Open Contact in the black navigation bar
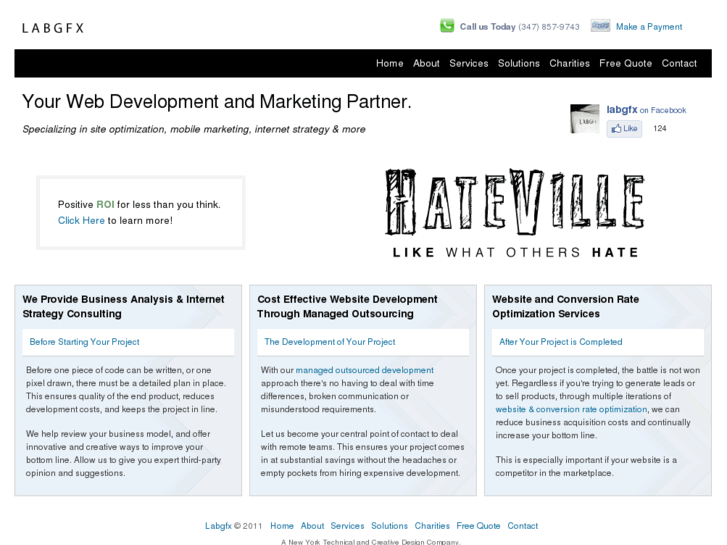This screenshot has width=727, height=545. tap(679, 64)
